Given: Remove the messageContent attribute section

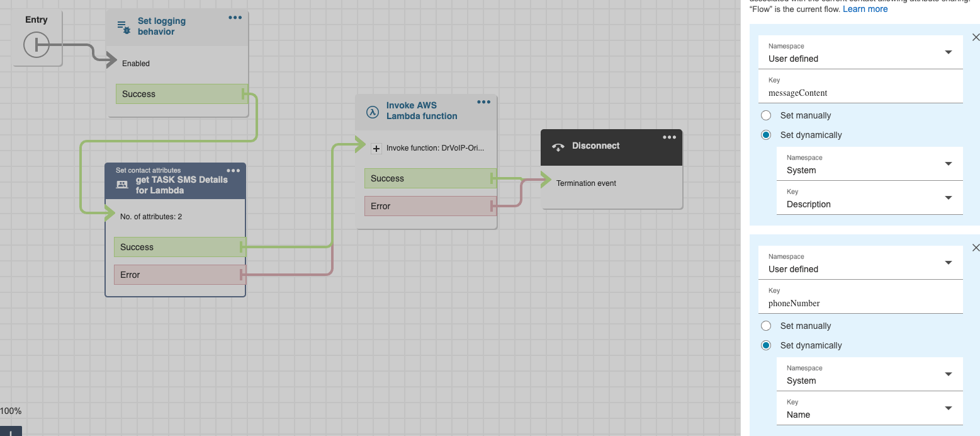Looking at the screenshot, I should (976, 37).
